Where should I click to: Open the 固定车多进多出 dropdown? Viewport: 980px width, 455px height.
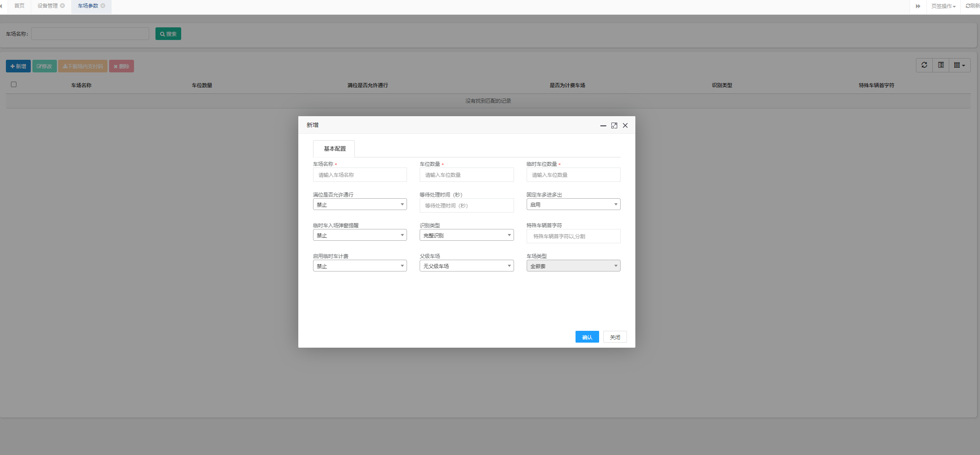pos(573,205)
